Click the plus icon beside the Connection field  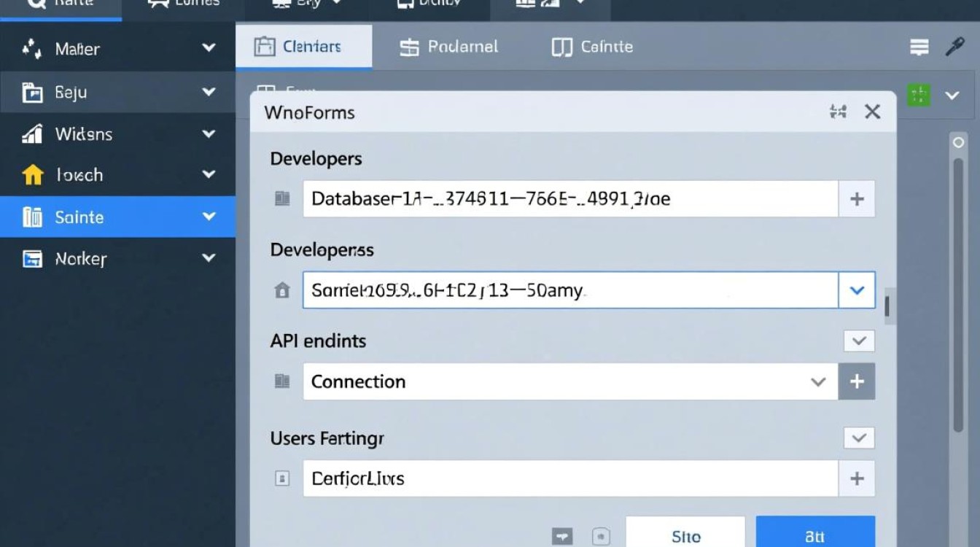tap(857, 381)
